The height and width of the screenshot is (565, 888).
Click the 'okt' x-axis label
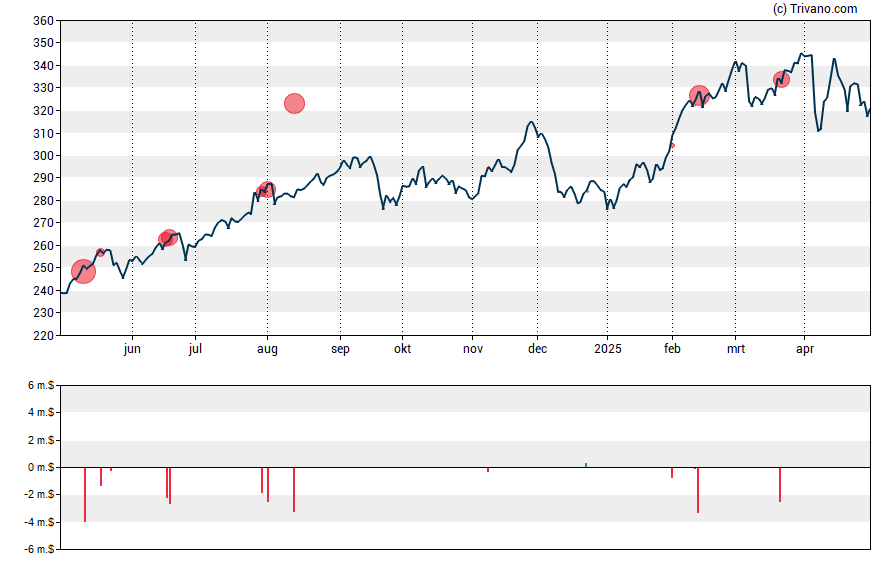(x=403, y=349)
